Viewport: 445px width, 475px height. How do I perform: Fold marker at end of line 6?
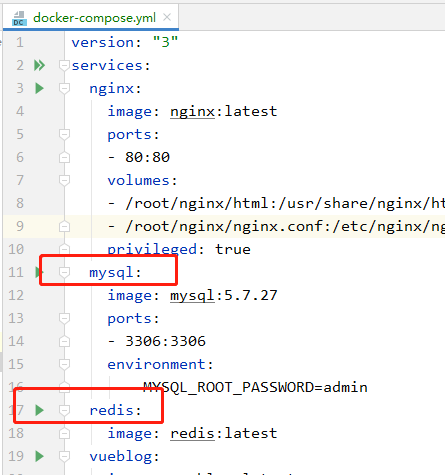(64, 157)
